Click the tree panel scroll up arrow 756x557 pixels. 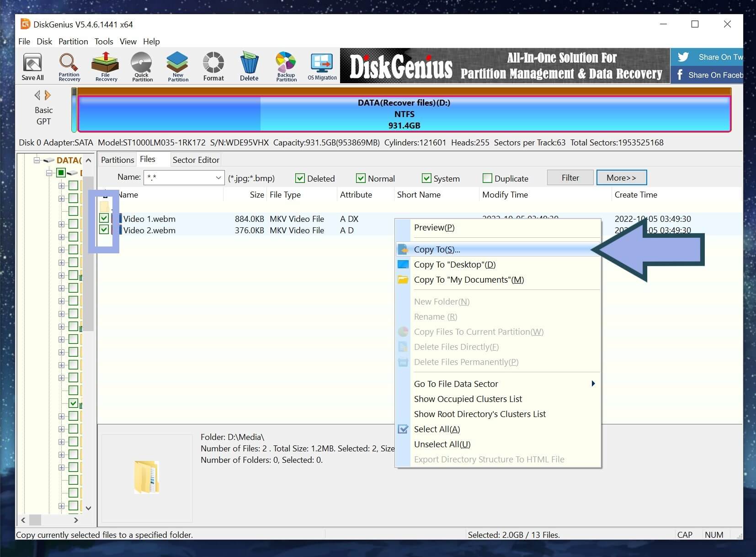click(x=89, y=160)
